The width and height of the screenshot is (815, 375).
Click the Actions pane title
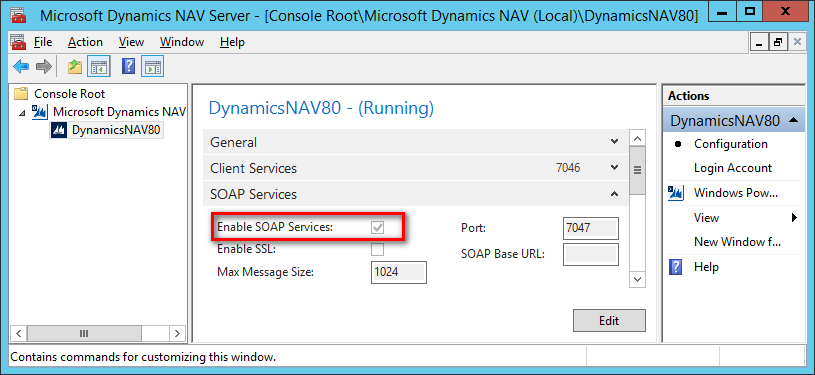688,96
